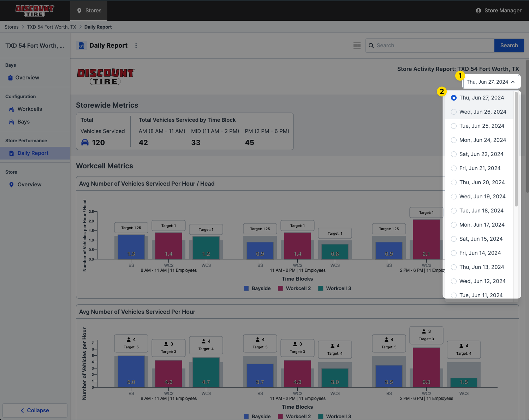Collapse the Thu, Jun 27, 2024 date dropdown
The image size is (529, 420).
click(x=491, y=82)
